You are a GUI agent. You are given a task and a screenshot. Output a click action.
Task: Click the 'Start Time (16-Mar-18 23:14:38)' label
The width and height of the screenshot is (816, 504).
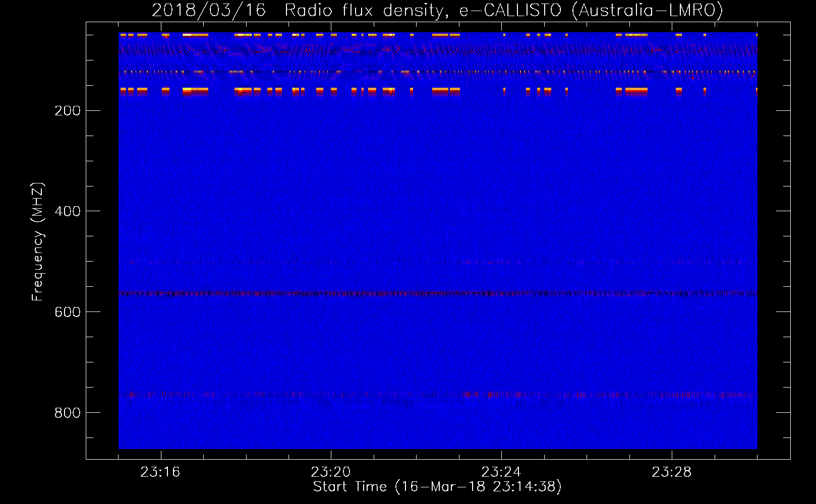(437, 487)
